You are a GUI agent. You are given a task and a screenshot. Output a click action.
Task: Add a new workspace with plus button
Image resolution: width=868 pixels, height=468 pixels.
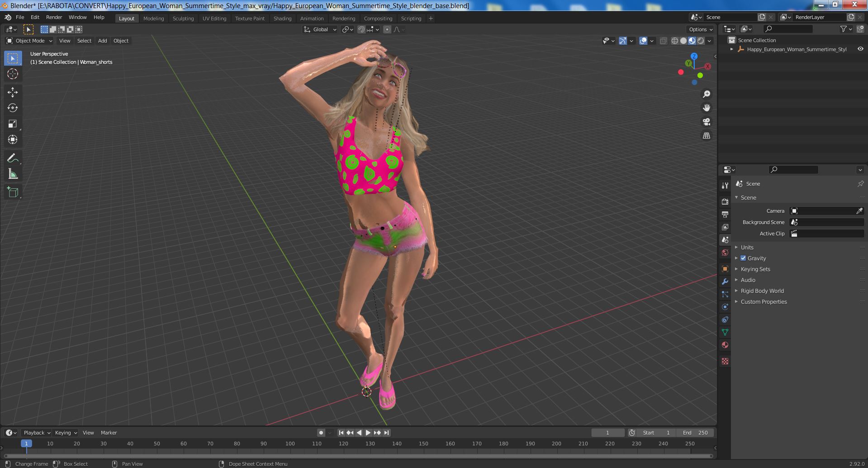pyautogui.click(x=431, y=19)
